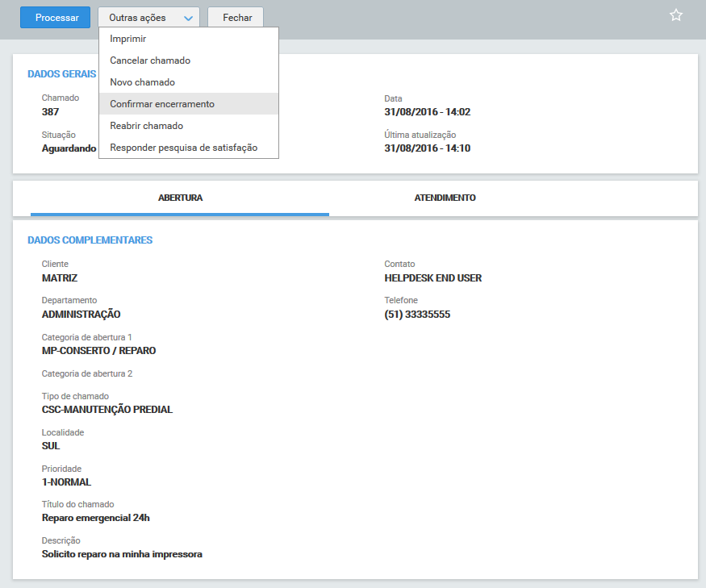Click the Chamado number 387
This screenshot has height=588, width=706.
(50, 111)
